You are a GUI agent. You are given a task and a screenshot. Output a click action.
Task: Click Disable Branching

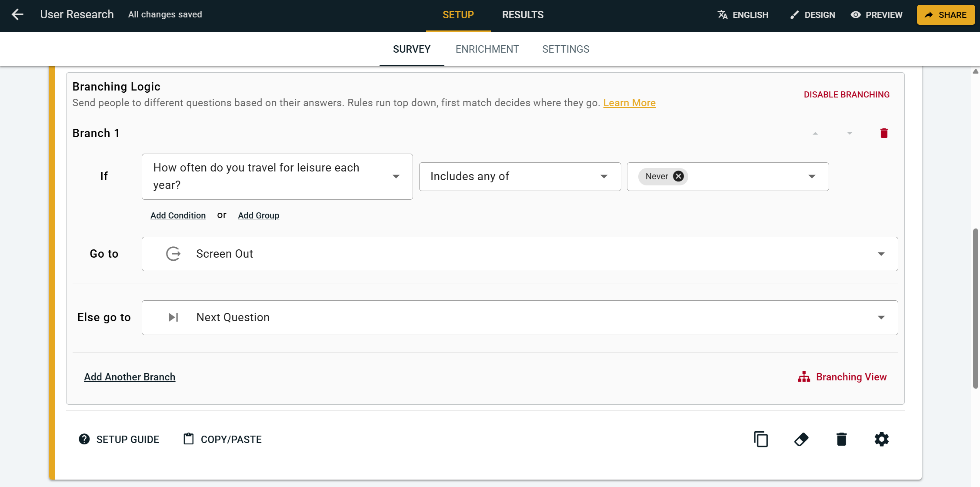847,94
